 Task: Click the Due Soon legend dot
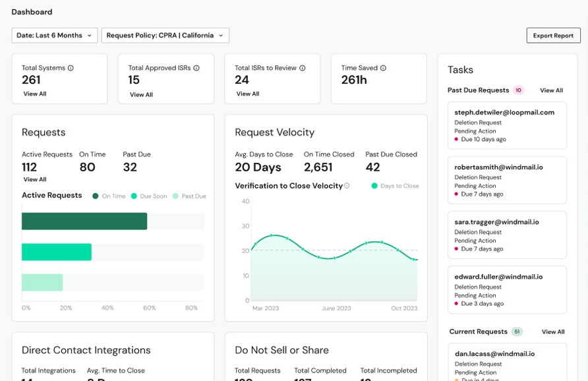point(134,196)
